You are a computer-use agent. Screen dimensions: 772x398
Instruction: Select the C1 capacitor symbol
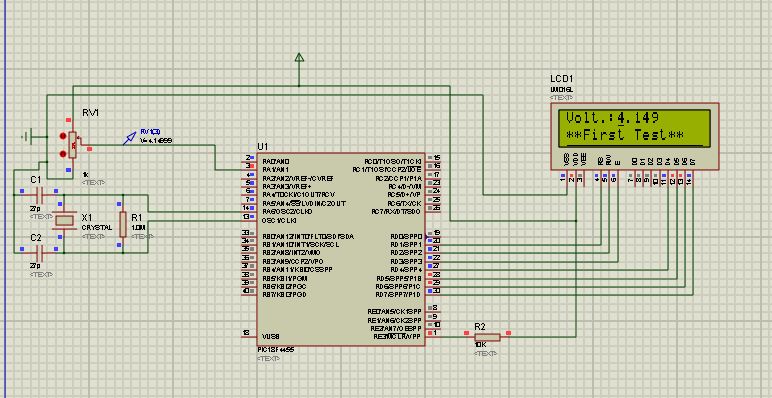tap(39, 195)
